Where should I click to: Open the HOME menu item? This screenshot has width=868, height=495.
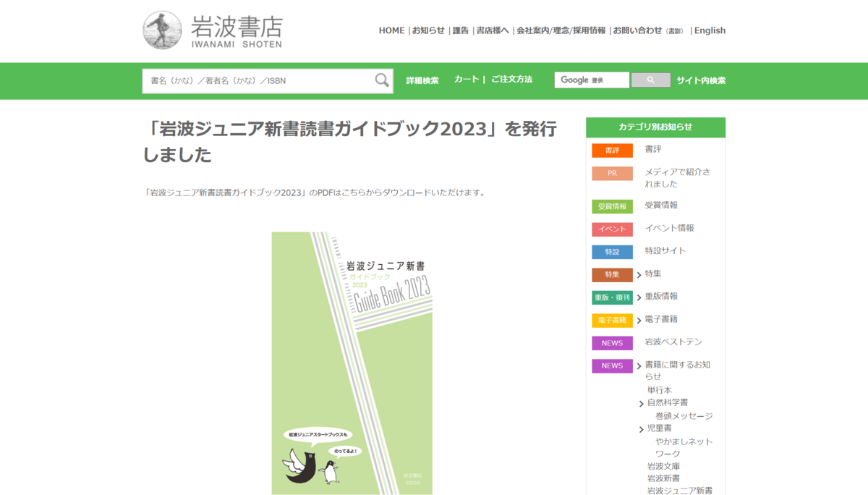pyautogui.click(x=391, y=30)
